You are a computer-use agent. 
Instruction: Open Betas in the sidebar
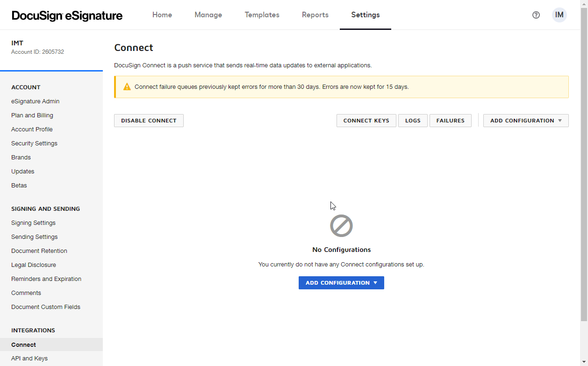[x=19, y=186]
